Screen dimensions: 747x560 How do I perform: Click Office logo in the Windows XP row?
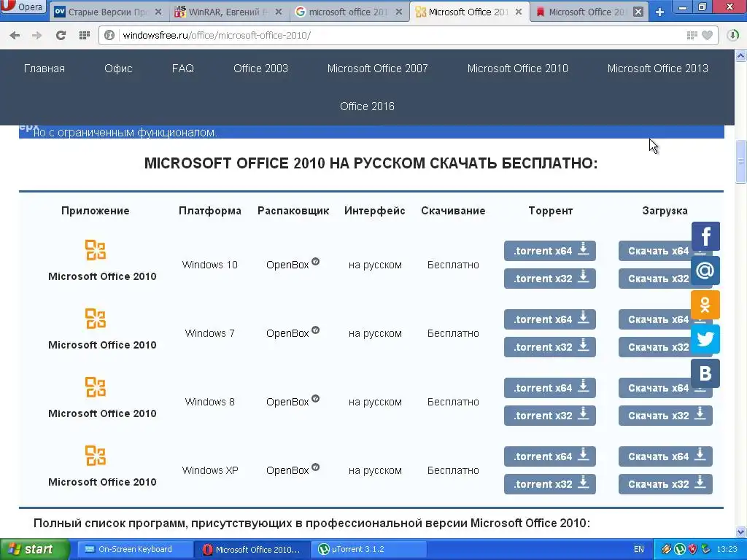tap(96, 456)
